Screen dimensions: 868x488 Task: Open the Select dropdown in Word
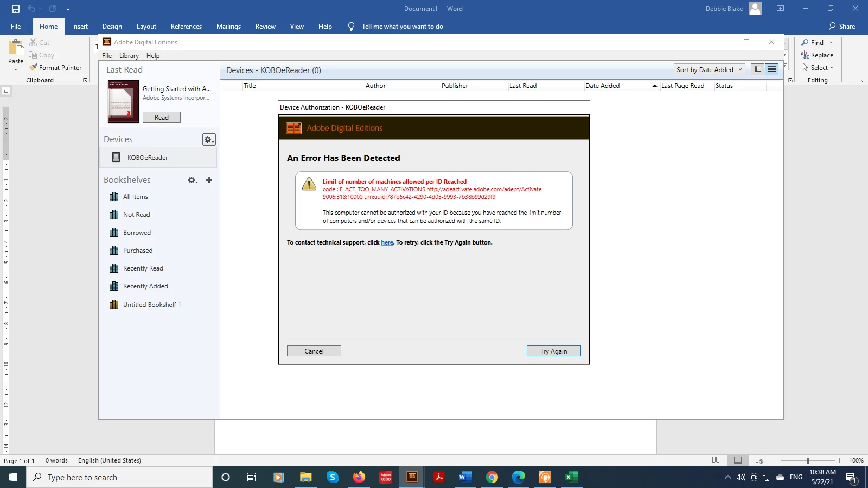(x=818, y=68)
